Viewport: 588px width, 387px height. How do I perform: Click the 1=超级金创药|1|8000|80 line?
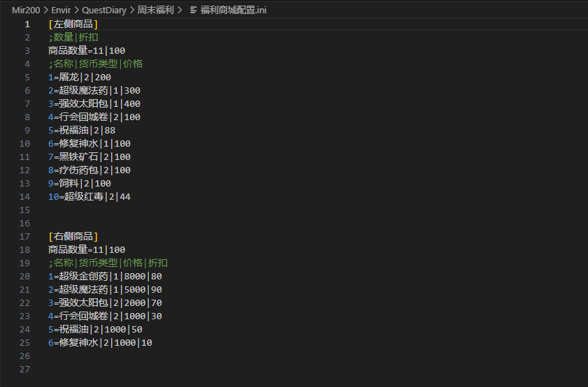(x=105, y=277)
